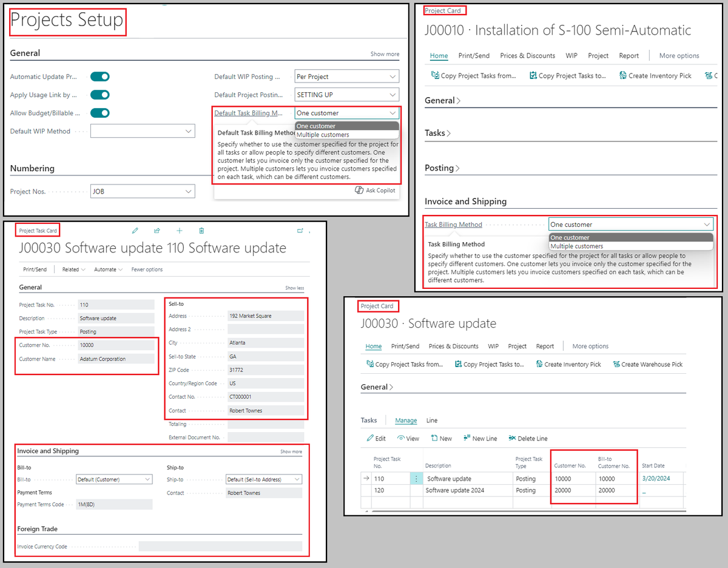Click Fewer options on Project Task Card
728x568 pixels.
click(x=147, y=269)
